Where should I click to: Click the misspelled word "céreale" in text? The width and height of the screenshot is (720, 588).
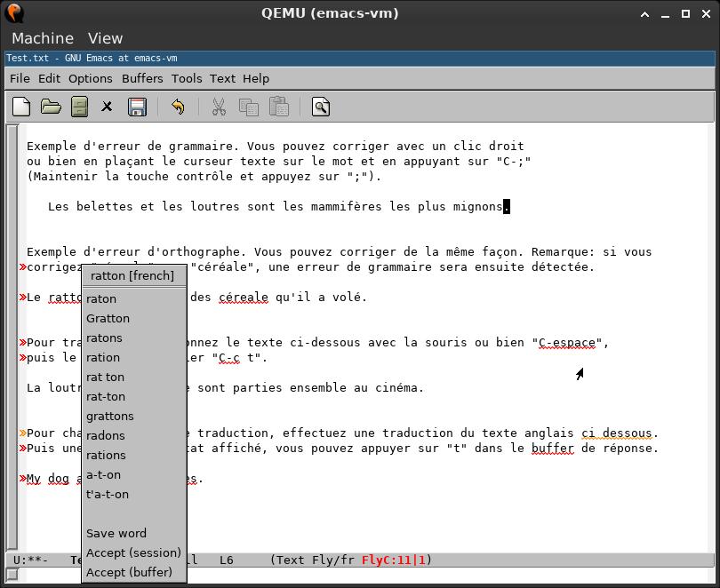click(242, 298)
